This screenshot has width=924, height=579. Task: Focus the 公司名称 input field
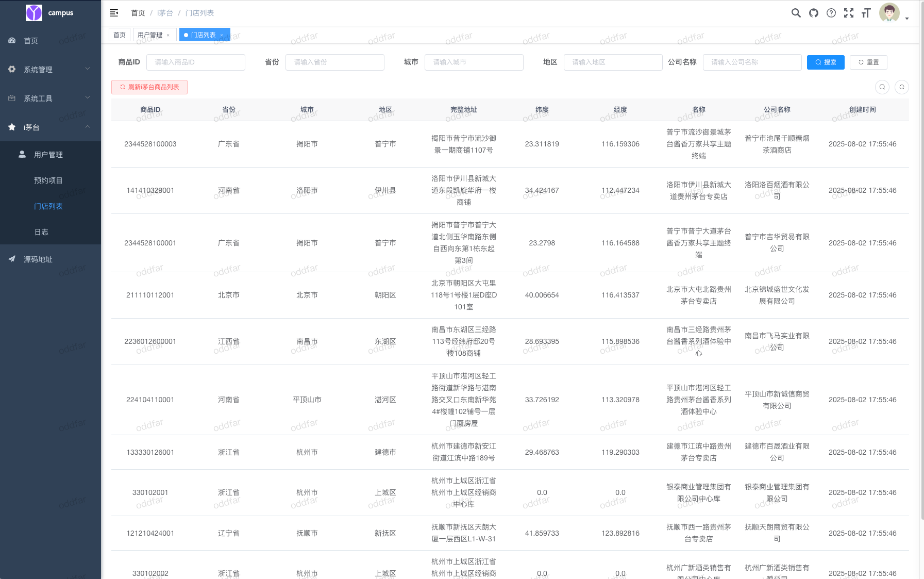click(x=752, y=62)
